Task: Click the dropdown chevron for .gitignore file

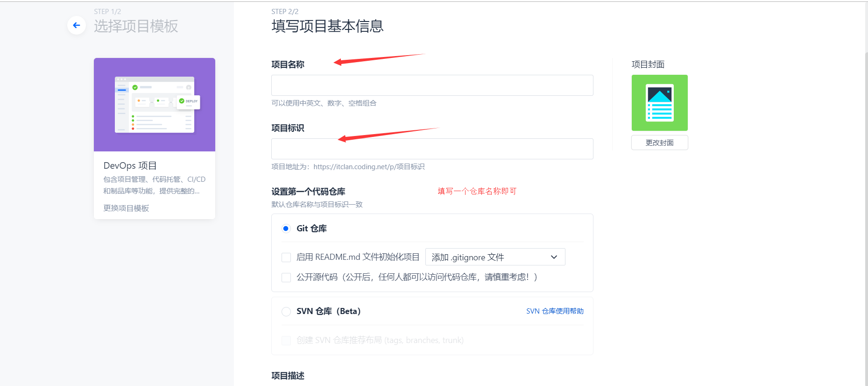Action: click(x=554, y=257)
